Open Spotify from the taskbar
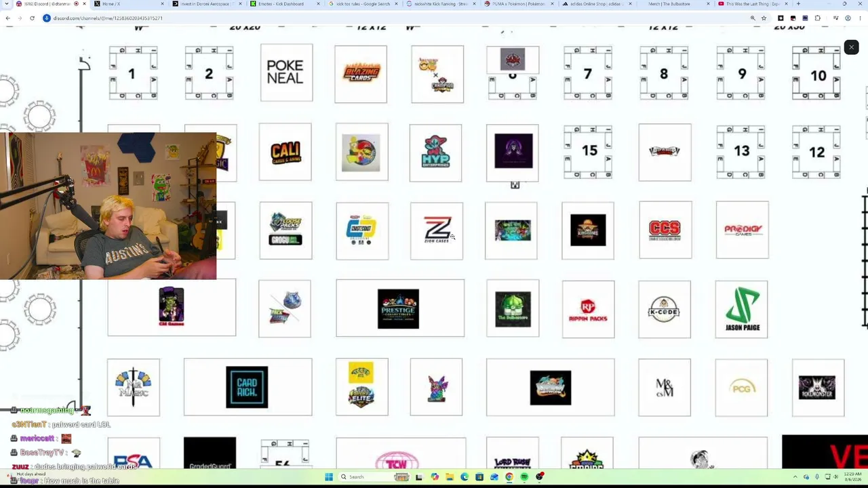 (524, 477)
